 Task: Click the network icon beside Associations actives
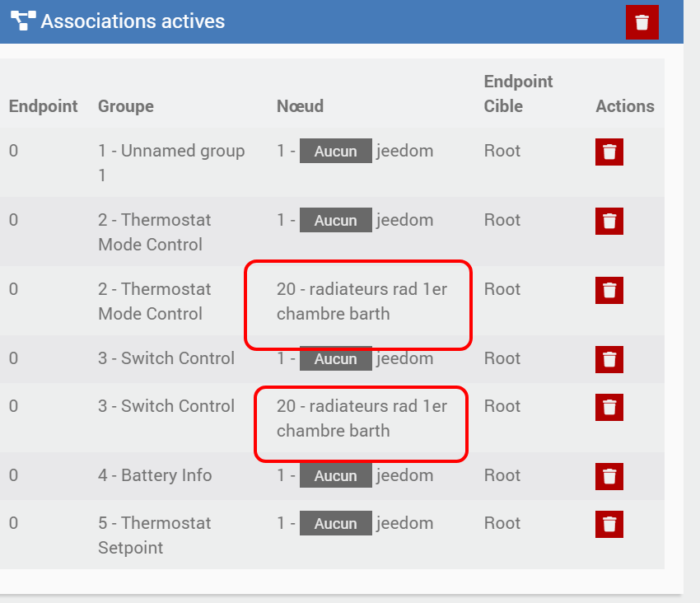pos(23,21)
